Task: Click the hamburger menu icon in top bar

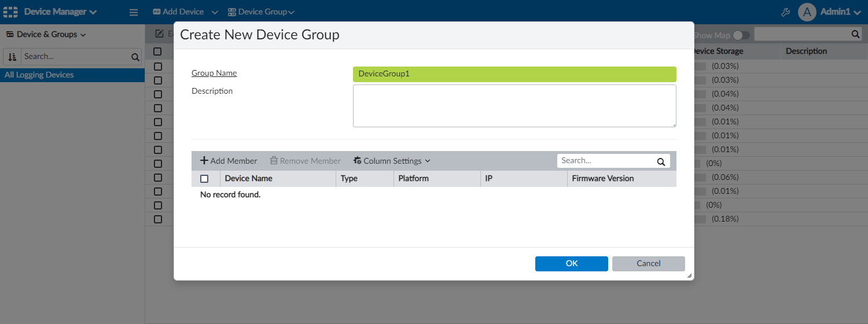Action: 134,12
